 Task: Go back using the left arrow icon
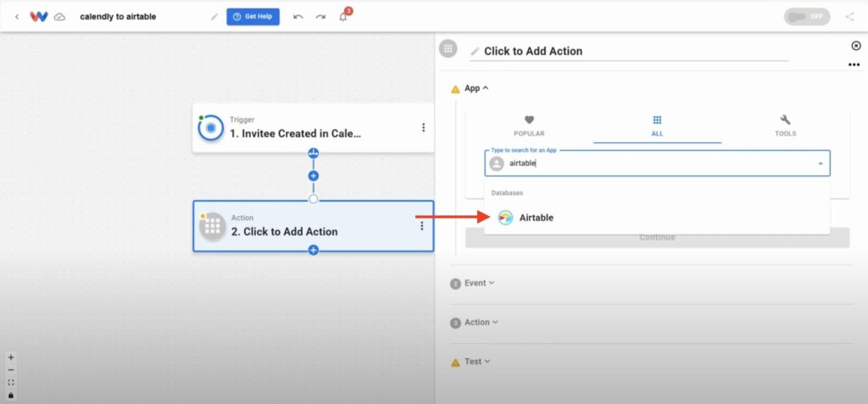click(17, 17)
